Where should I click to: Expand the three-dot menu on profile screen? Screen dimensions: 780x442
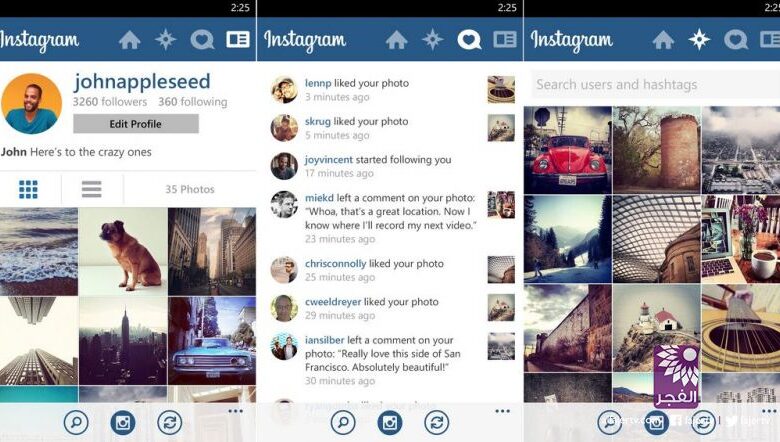click(235, 411)
